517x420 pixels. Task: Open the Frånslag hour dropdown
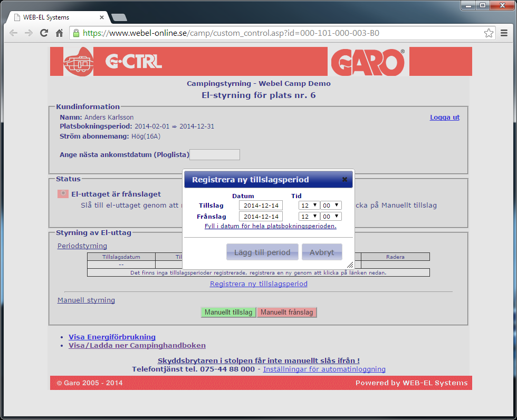coord(309,217)
